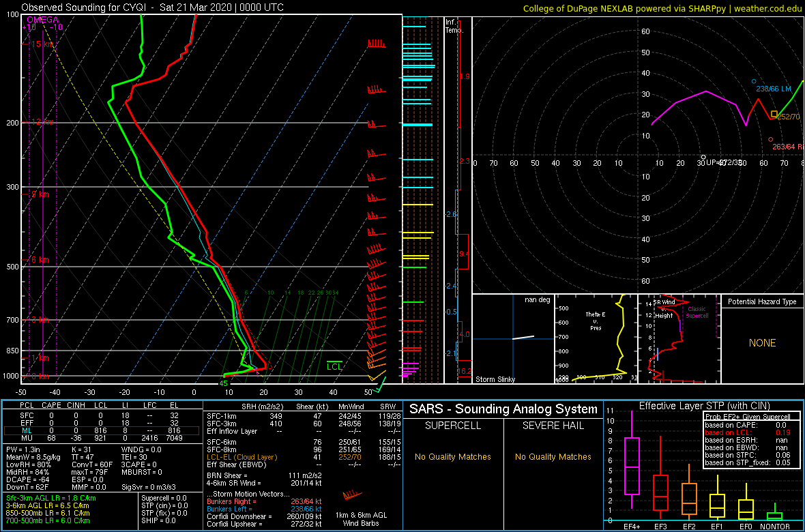
Task: Click No Quality Matches under SUPERCELL
Action: (453, 456)
